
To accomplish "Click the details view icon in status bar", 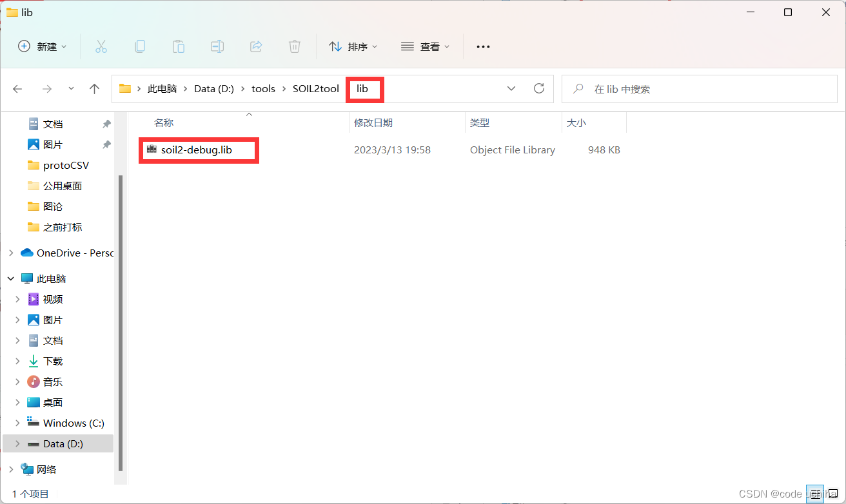I will 816,494.
